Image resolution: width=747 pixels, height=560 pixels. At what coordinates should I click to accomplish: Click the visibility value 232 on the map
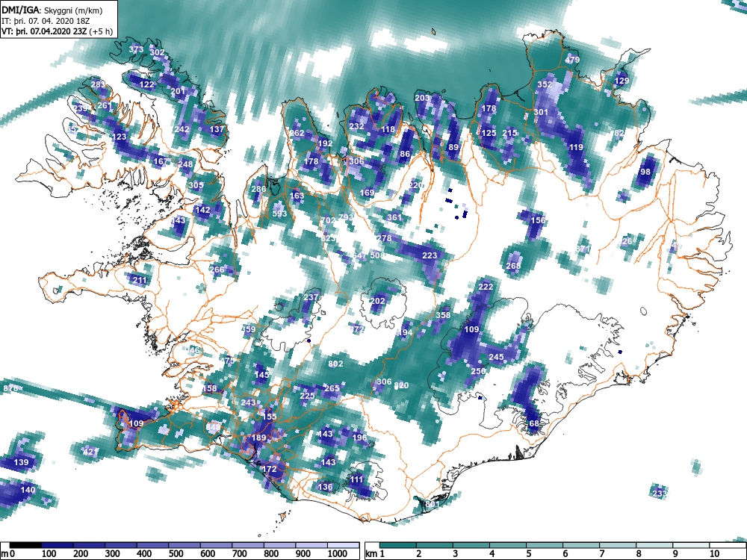pyautogui.click(x=356, y=126)
